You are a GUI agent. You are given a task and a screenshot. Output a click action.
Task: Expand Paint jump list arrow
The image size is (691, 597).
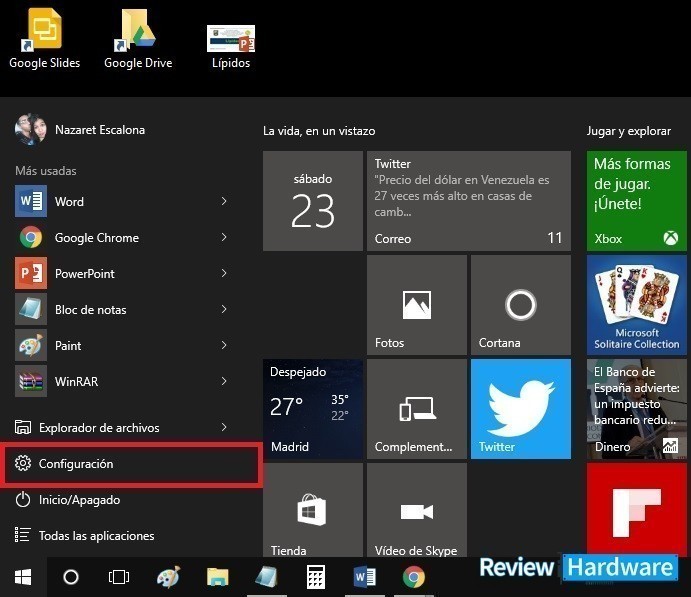pos(224,345)
